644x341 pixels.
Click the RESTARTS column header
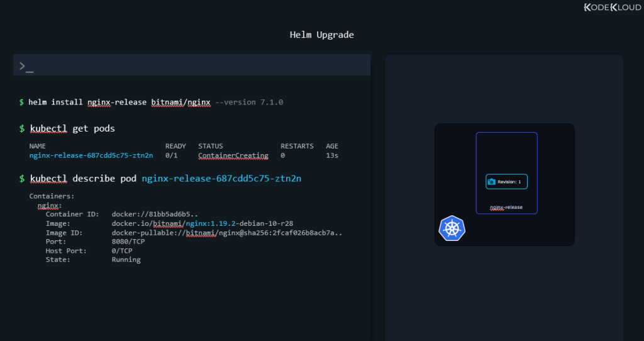[297, 146]
